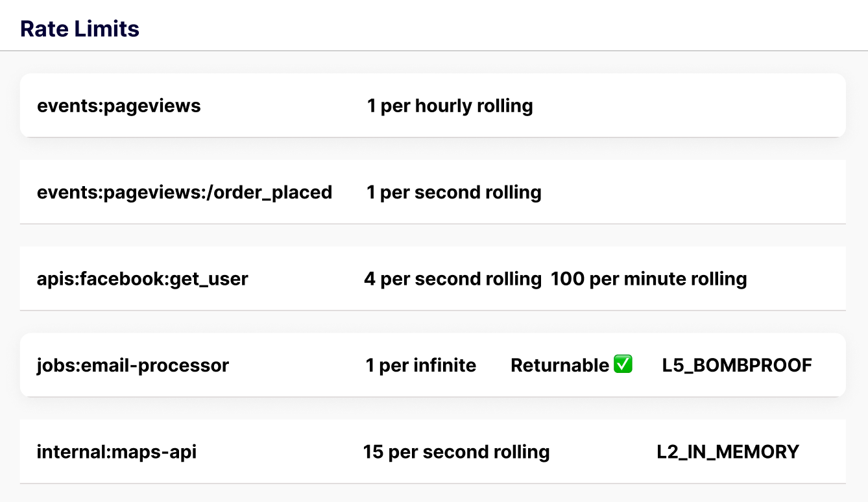The width and height of the screenshot is (868, 502).
Task: Click the 100 per minute rolling limit
Action: [649, 279]
